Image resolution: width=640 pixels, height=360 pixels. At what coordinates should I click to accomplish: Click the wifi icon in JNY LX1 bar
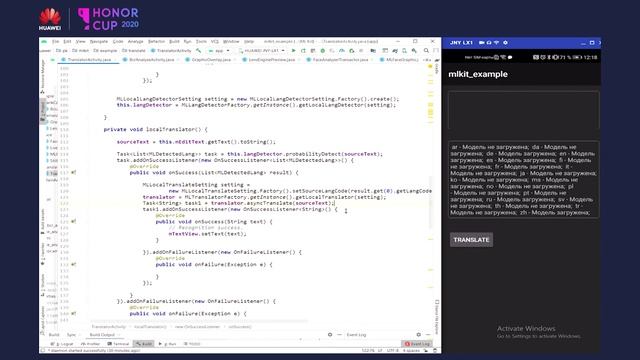(x=496, y=42)
